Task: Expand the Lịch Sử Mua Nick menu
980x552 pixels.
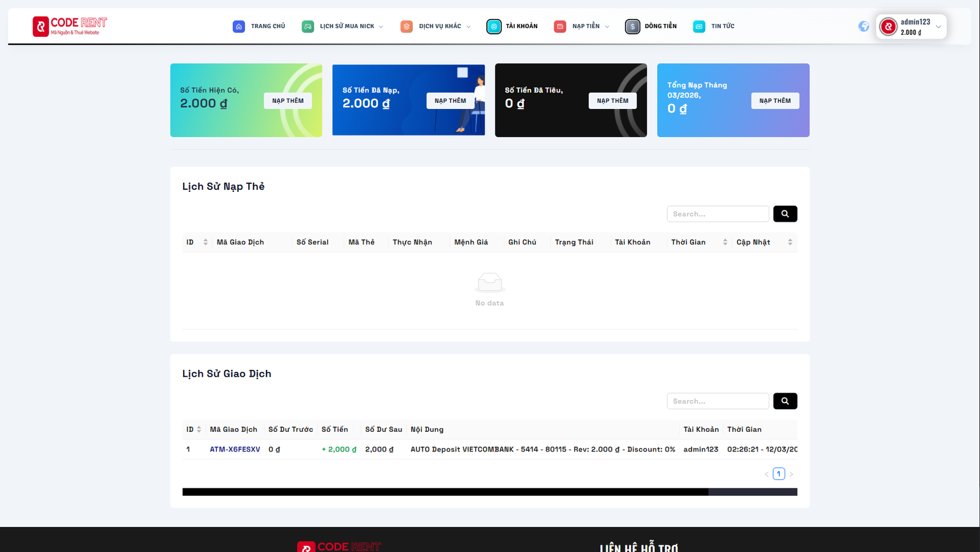Action: (x=383, y=26)
